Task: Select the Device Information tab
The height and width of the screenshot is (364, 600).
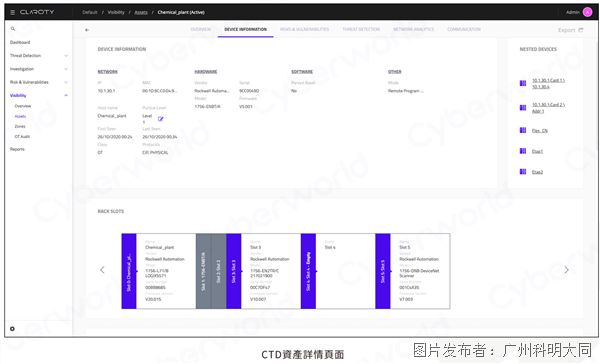Action: tap(245, 29)
